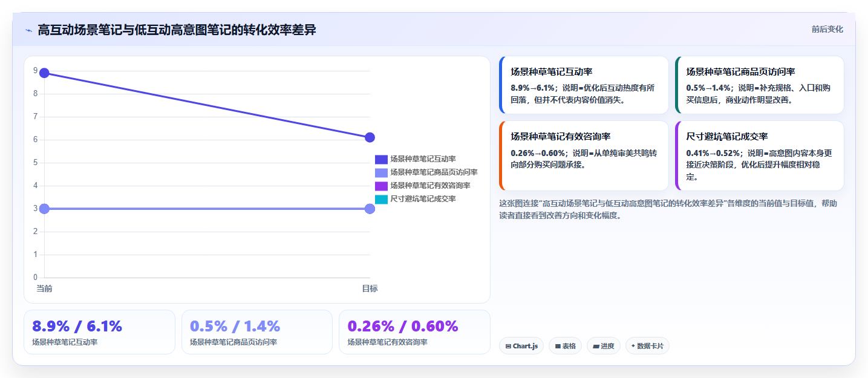868x378 pixels.
Task: Click the Chart.js tag chip
Action: 521,346
